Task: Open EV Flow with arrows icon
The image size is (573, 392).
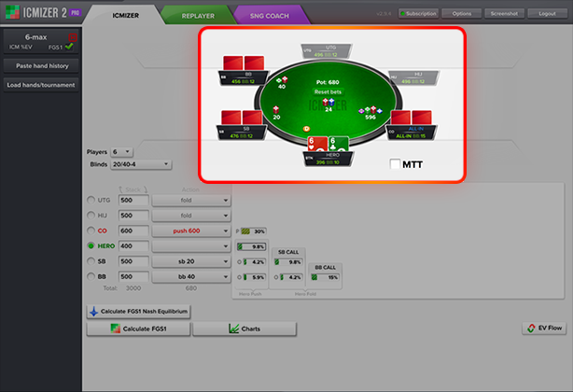Action: [544, 329]
